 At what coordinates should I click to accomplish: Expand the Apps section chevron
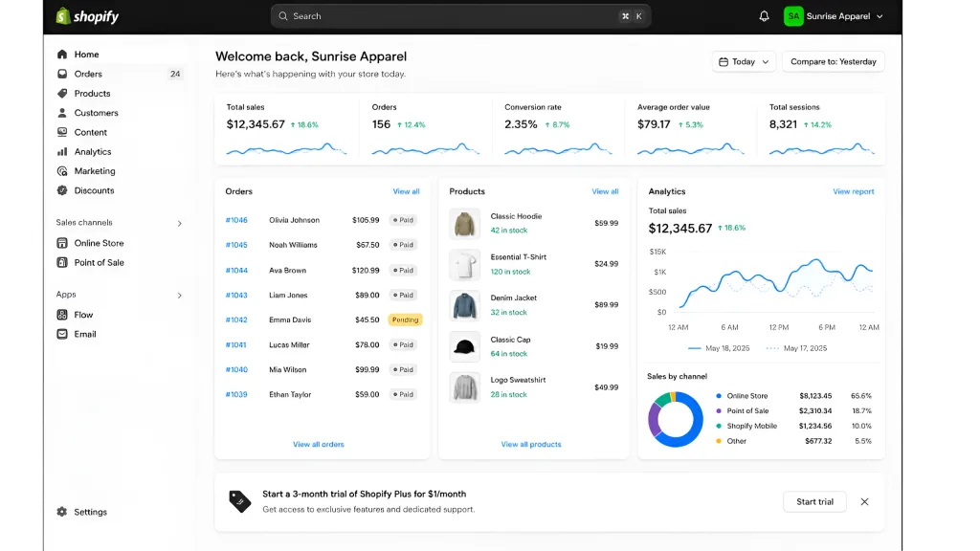(x=179, y=295)
